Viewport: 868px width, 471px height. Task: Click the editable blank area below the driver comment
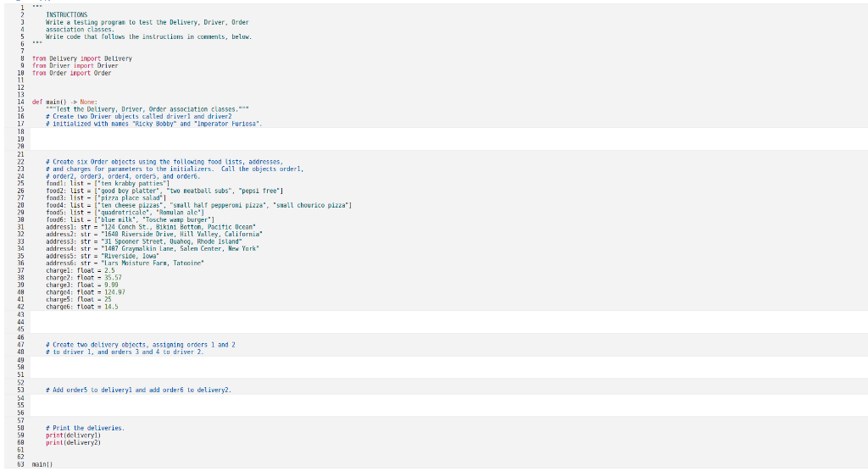448,139
